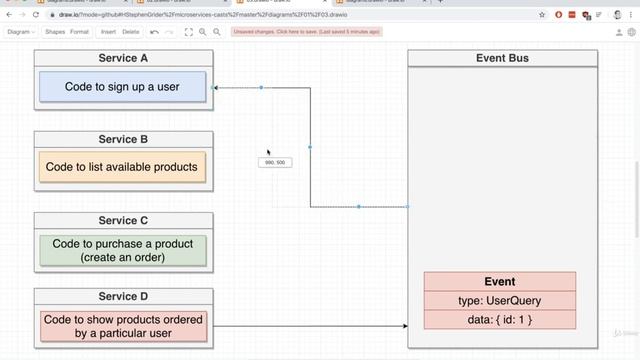Click the connector handle near Service A arrow
This screenshot has width=640, height=360.
261,87
